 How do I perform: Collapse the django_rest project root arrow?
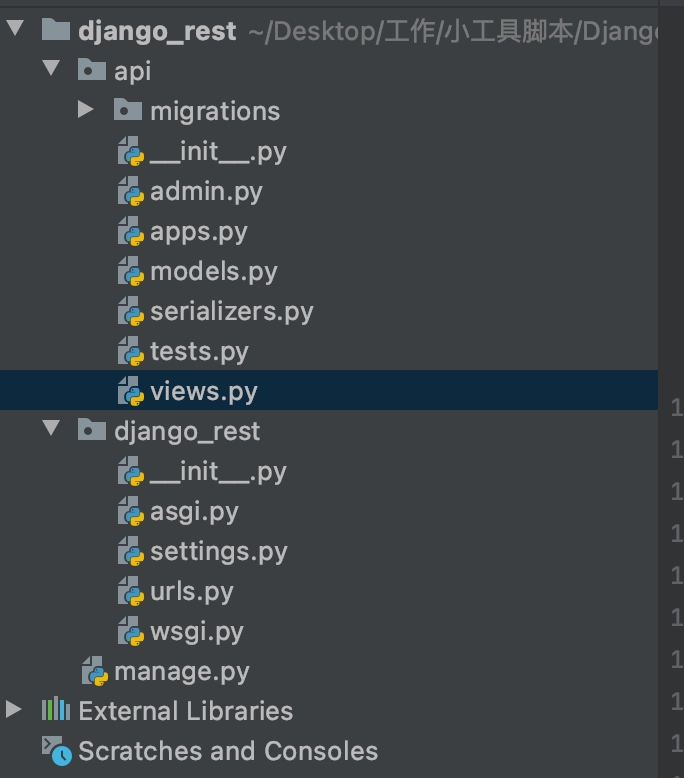(14, 30)
